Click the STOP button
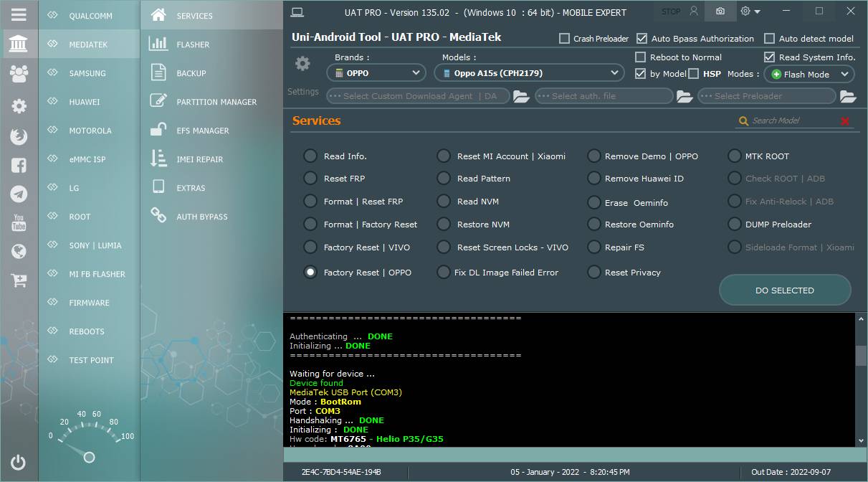Screen dimensions: 868x482 point(671,11)
